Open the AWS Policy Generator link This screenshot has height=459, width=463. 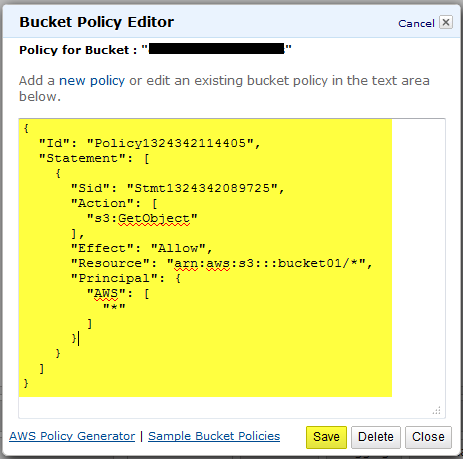coord(72,436)
